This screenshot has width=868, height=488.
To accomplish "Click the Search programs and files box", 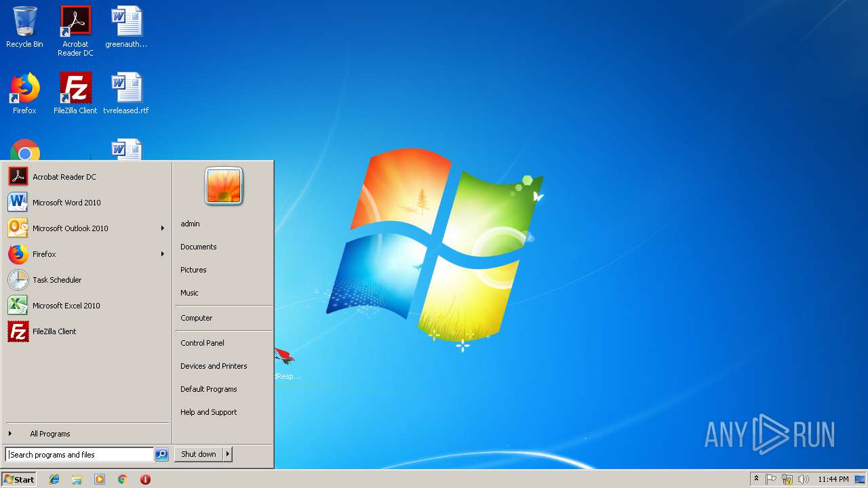I will [79, 455].
